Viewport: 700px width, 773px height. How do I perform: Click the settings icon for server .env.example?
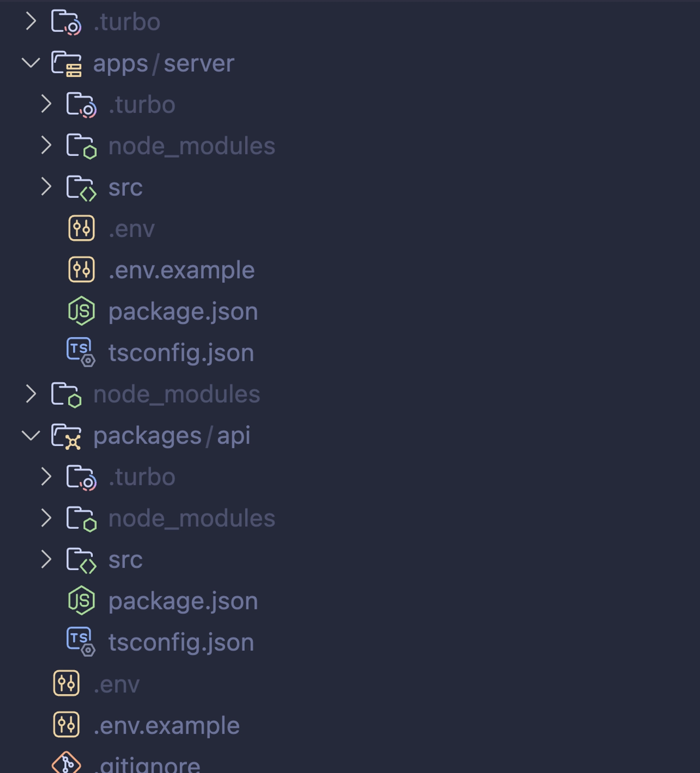[81, 269]
